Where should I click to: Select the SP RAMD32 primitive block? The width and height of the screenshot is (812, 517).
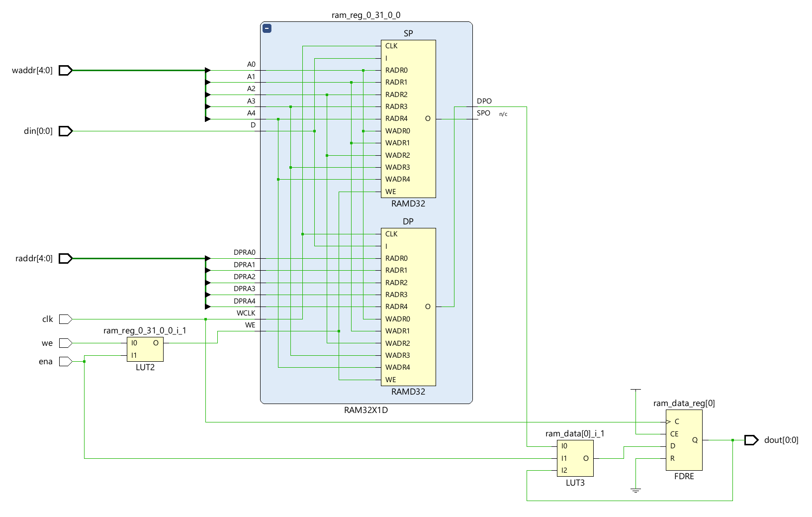[x=408, y=119]
